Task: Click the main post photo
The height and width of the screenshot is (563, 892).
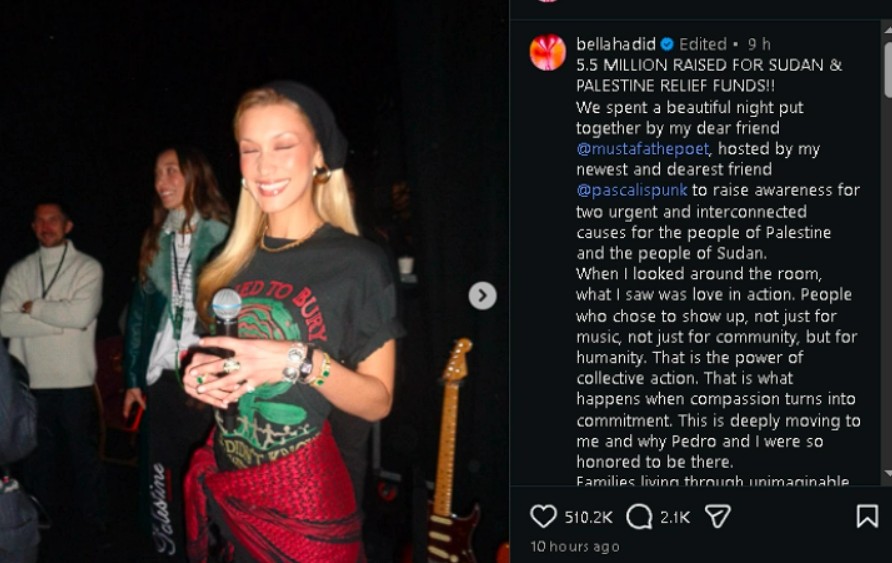Action: [x=254, y=282]
